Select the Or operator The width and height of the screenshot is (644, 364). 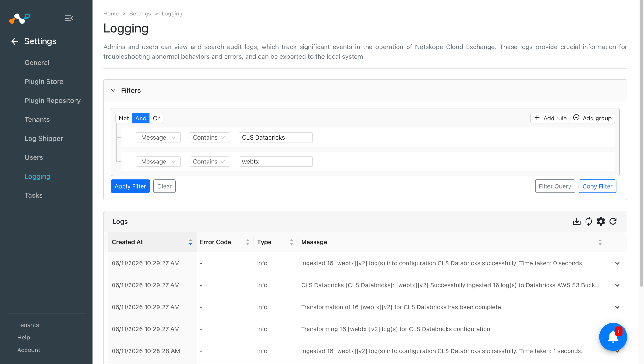pyautogui.click(x=156, y=118)
